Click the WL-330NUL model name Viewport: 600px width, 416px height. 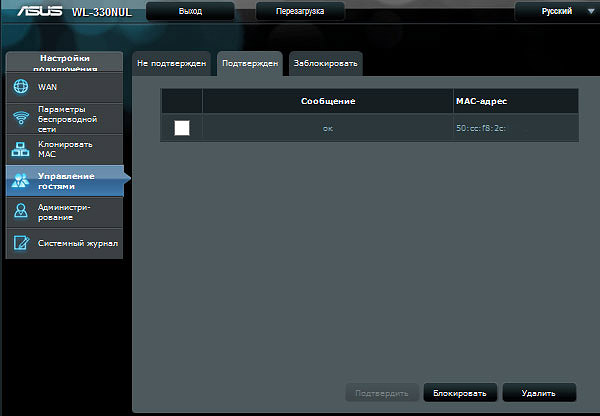pos(102,12)
